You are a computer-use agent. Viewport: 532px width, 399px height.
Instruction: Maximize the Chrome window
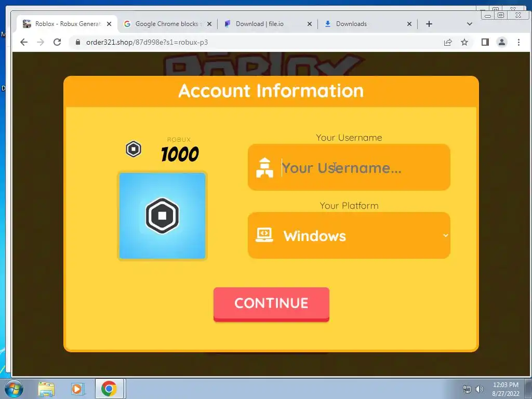tap(500, 15)
